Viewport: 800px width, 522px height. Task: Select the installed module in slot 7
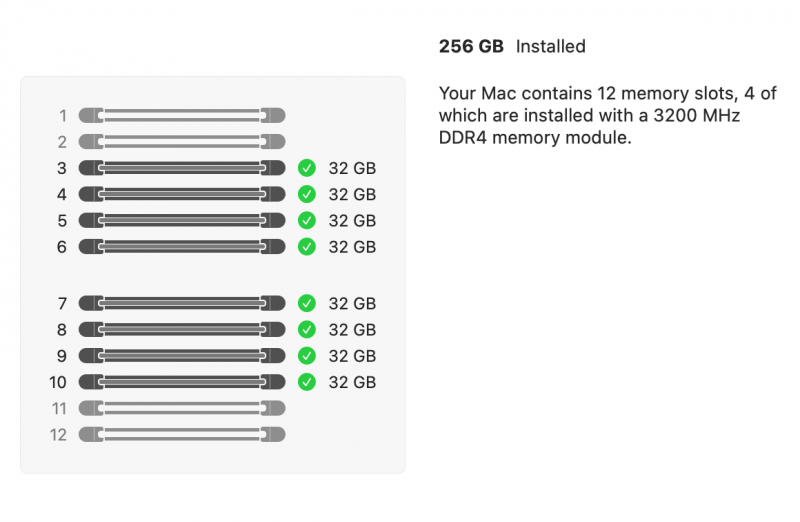(x=182, y=303)
